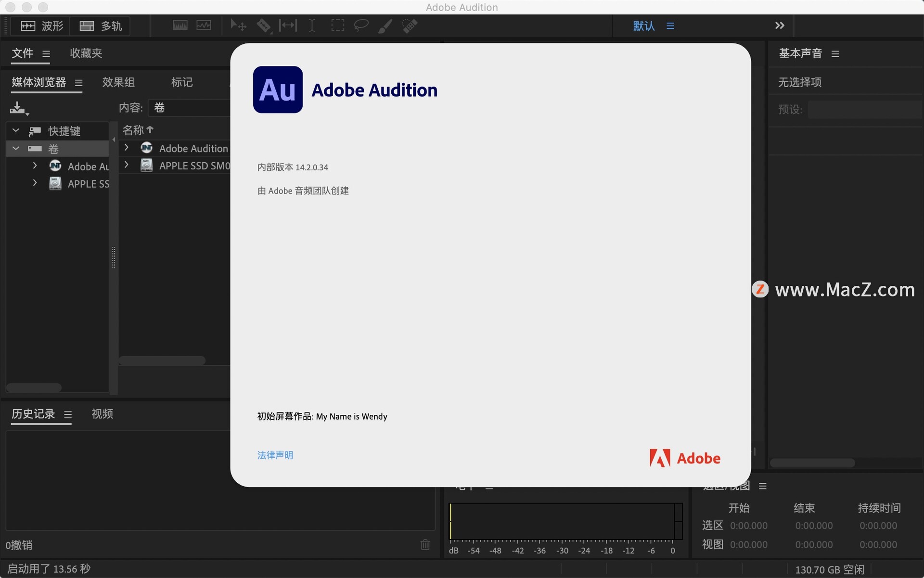The width and height of the screenshot is (924, 578).
Task: Select the Spot Healing Brush tool
Action: tap(410, 26)
